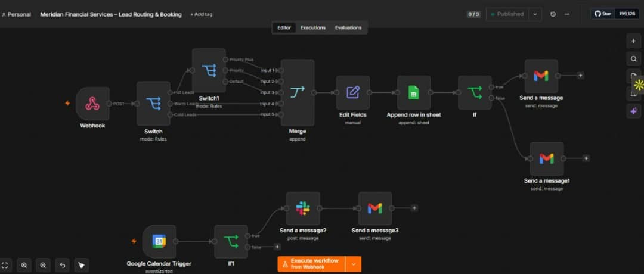Zoom out on the canvas
The width and height of the screenshot is (644, 274).
(43, 266)
